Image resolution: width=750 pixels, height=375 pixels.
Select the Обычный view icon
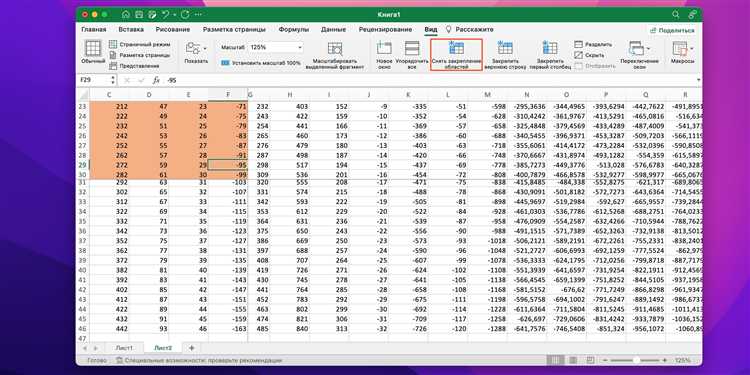coord(93,48)
